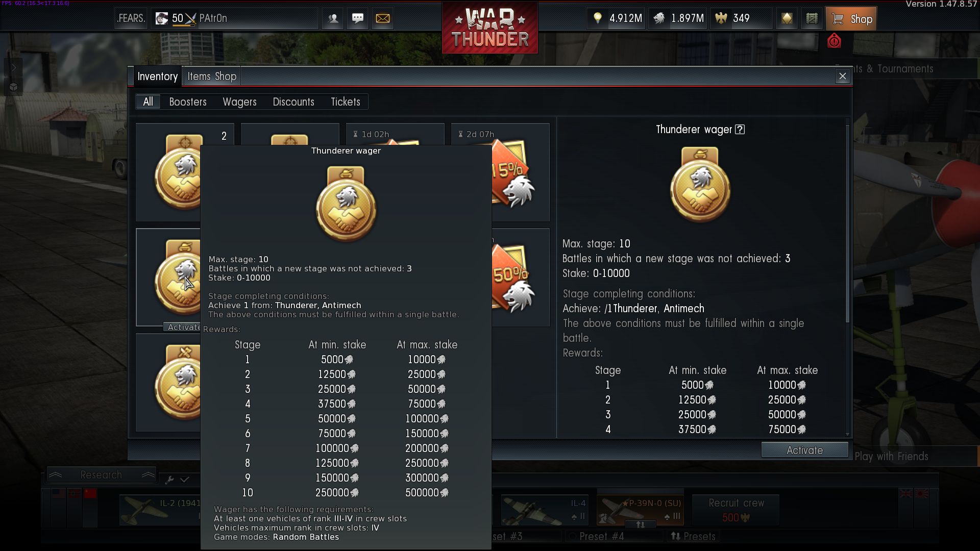Open the mail envelope icon

382,18
